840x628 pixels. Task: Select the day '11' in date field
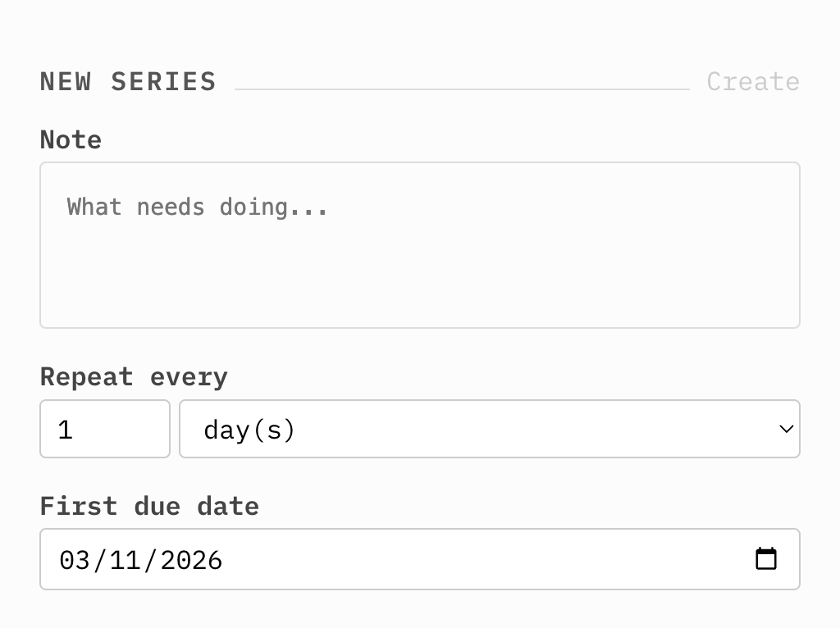pos(125,560)
